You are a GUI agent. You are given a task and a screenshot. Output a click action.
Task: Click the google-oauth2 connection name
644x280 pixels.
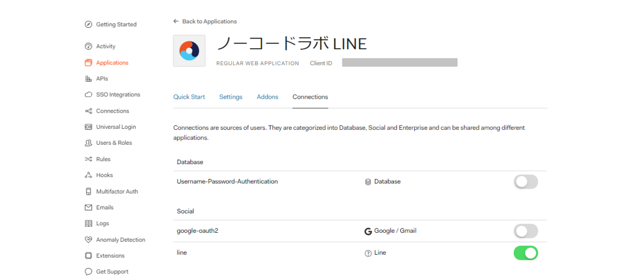[x=197, y=231]
